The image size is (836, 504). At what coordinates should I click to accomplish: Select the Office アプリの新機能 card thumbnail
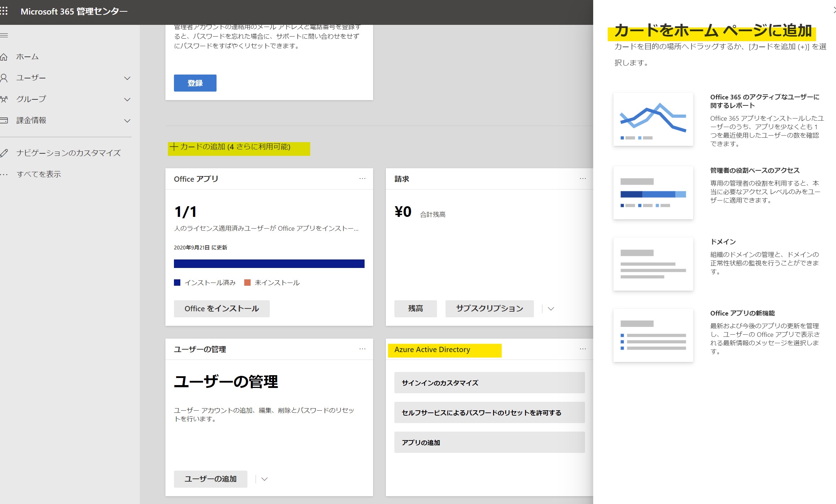pos(653,335)
